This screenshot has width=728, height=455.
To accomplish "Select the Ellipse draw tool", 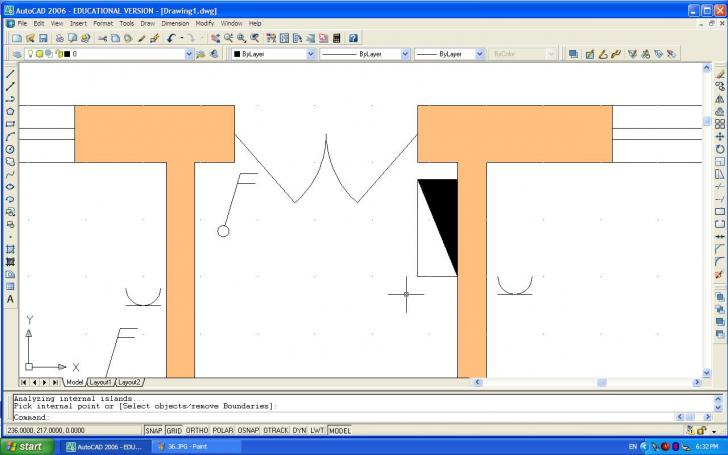I will click(10, 187).
